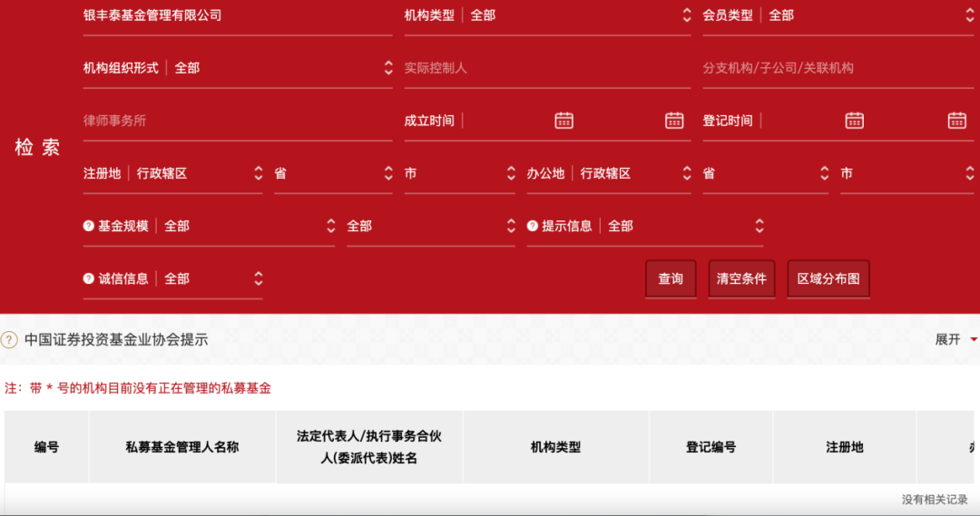The image size is (980, 516).
Task: Click the 律师事务所 input field
Action: [x=236, y=121]
